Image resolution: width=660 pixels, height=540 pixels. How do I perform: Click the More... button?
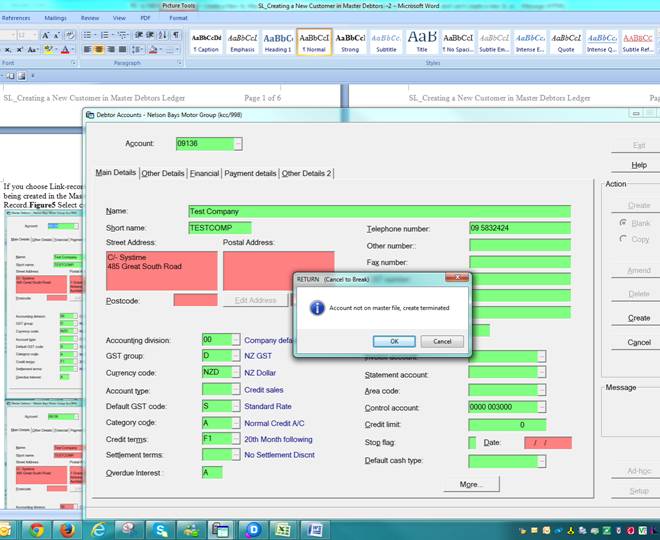point(471,484)
